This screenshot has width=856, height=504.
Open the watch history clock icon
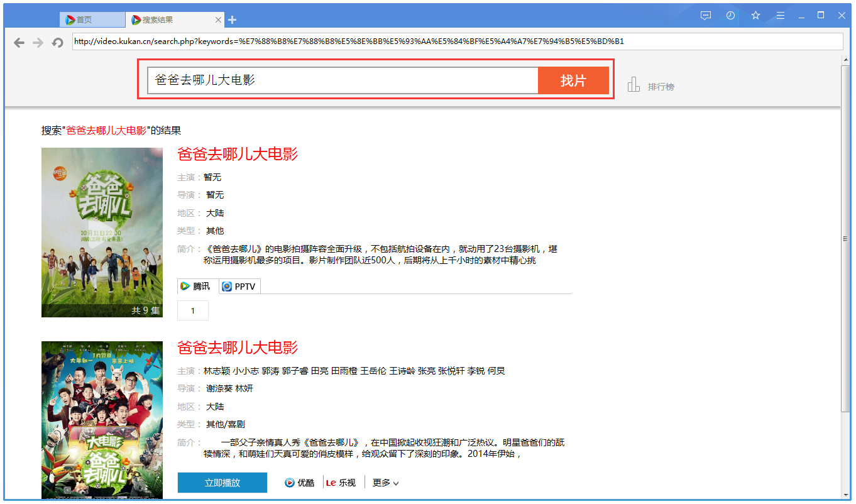(x=730, y=16)
